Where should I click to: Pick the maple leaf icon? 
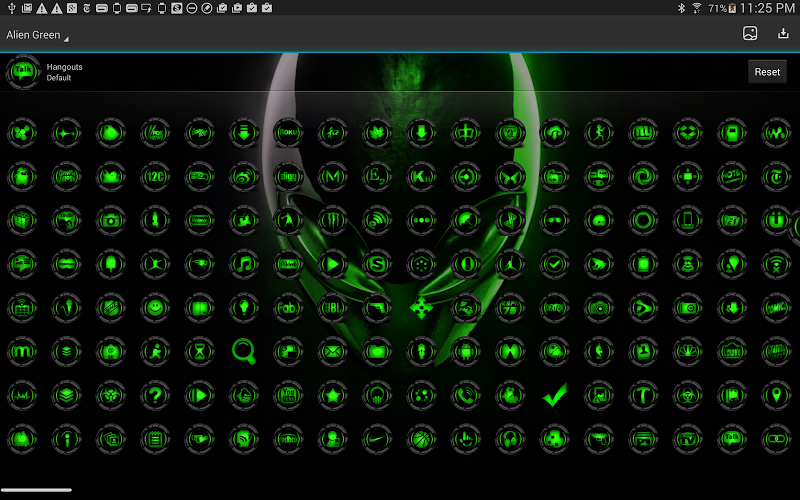pos(377,133)
